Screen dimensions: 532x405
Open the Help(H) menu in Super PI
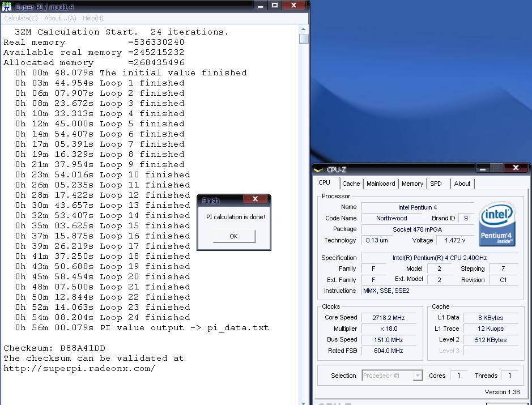coord(93,18)
